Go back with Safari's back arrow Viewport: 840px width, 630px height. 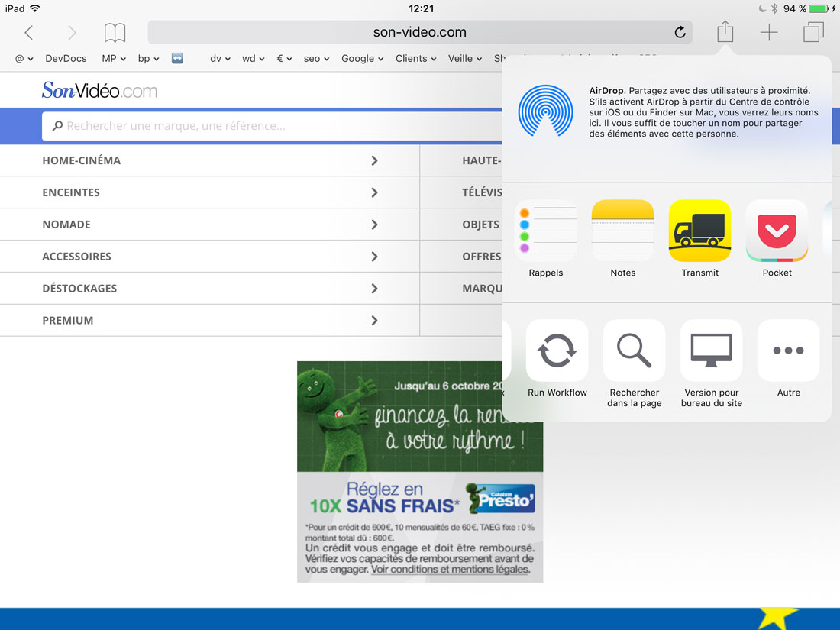tap(29, 33)
